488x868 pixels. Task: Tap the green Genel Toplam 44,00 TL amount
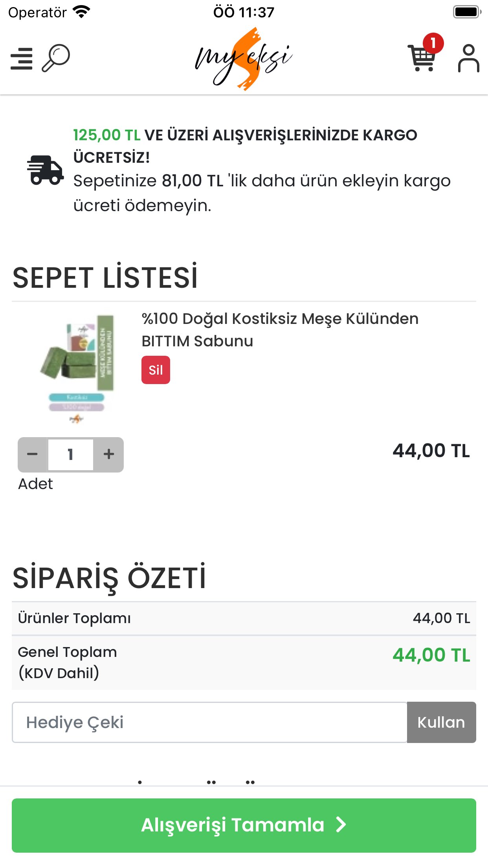tap(431, 655)
